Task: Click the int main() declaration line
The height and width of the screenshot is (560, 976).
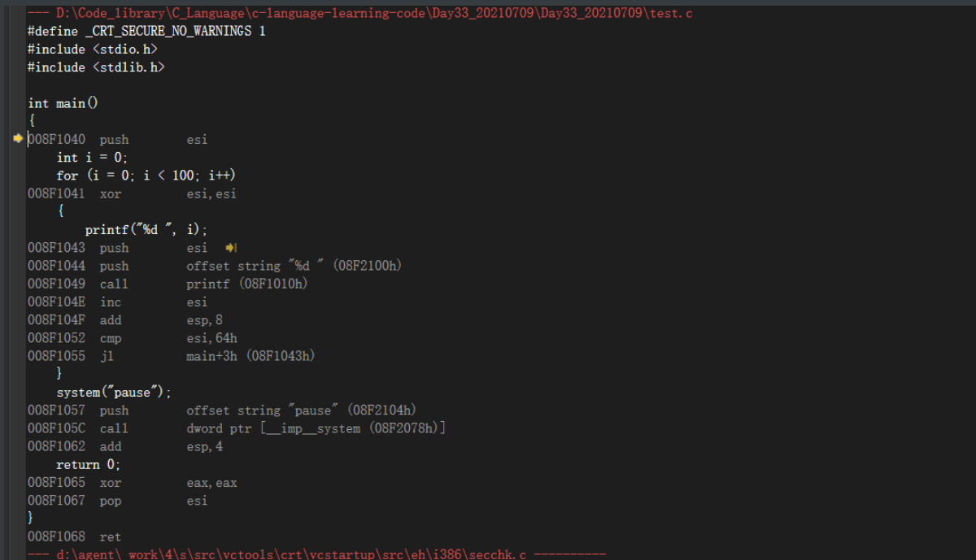Action: coord(63,103)
